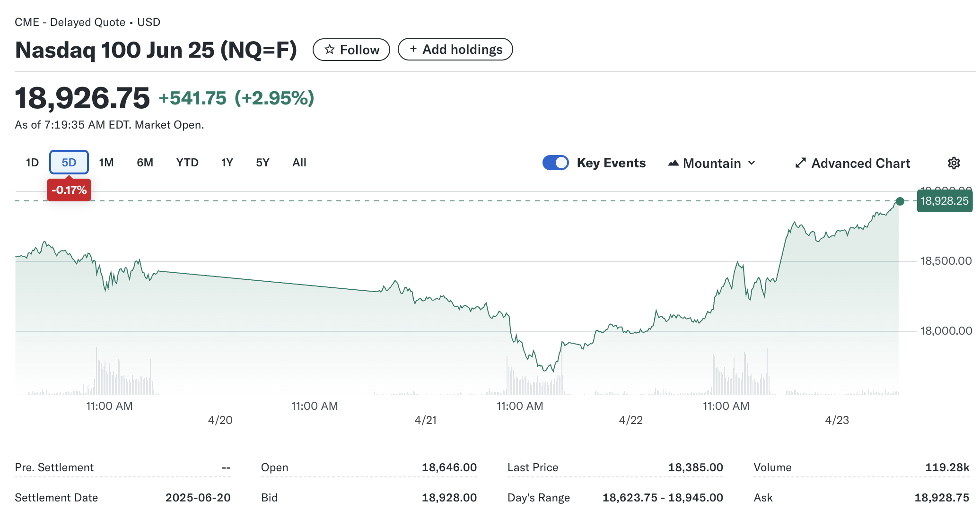Screen dimensions: 980x518
Task: Expand the Mountain dropdown chevron
Action: pos(752,163)
